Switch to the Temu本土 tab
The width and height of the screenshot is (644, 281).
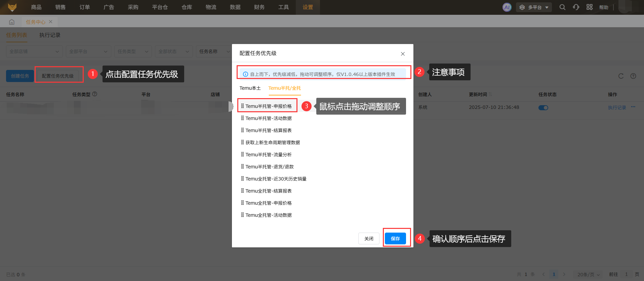point(250,88)
